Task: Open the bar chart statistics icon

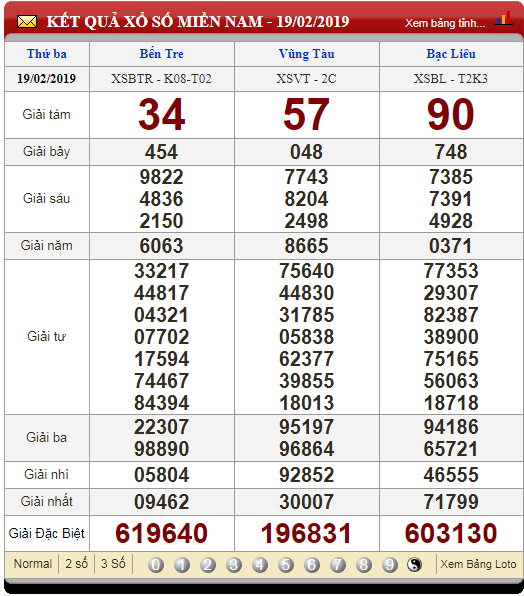Action: (x=503, y=19)
